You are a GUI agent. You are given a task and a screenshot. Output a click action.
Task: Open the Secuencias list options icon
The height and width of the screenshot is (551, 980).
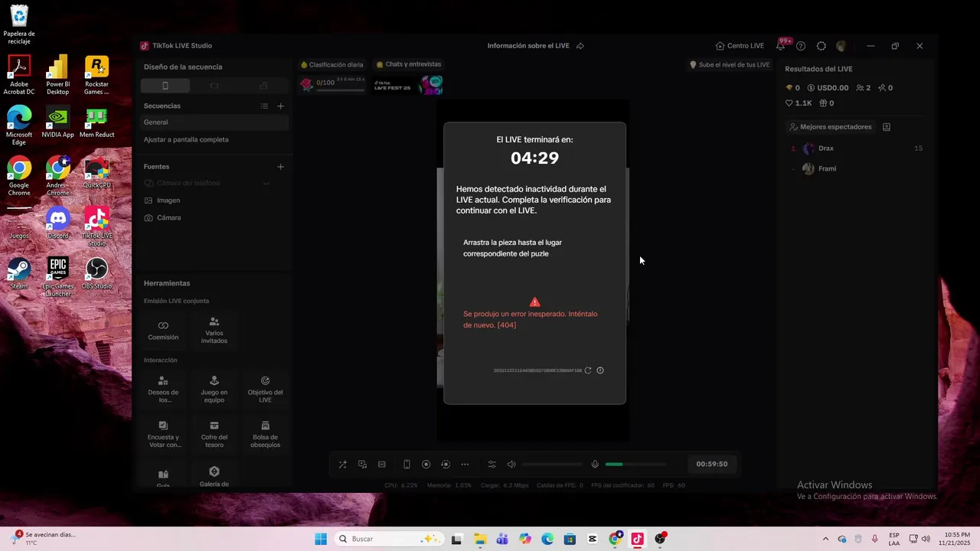click(x=264, y=106)
